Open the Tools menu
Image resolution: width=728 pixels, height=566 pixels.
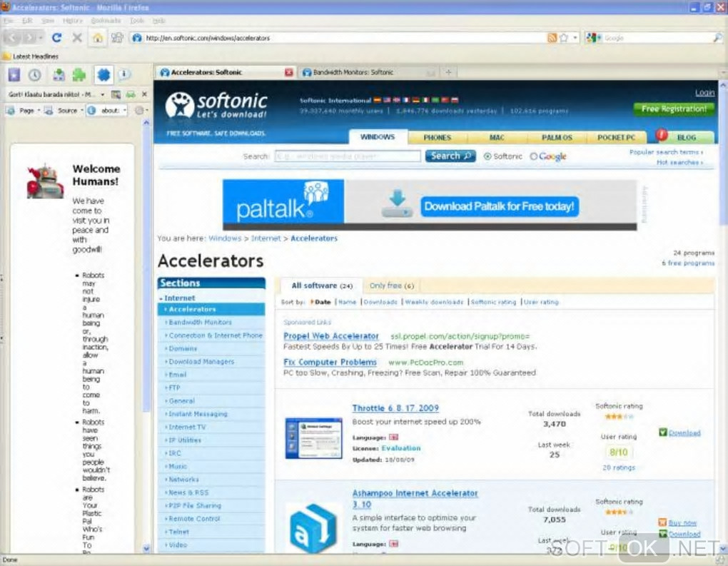click(x=136, y=21)
